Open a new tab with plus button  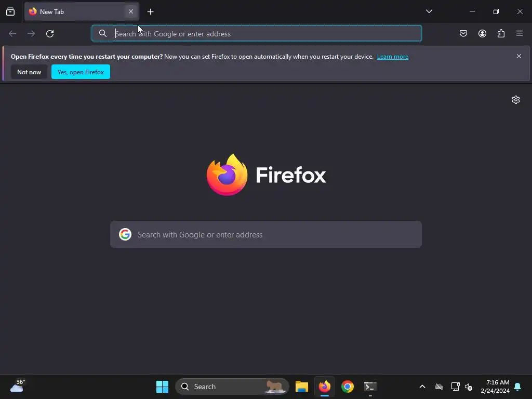coord(150,12)
